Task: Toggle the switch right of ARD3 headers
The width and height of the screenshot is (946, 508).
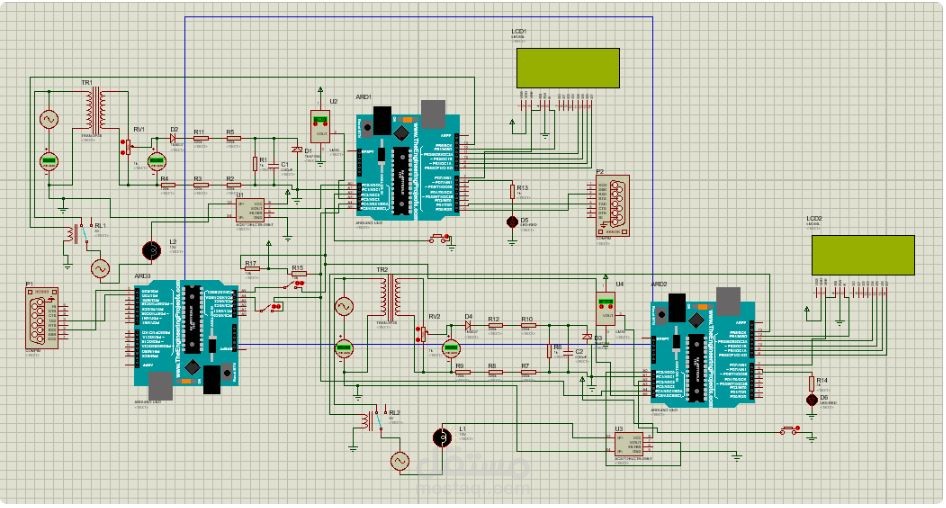Action: click(x=269, y=308)
